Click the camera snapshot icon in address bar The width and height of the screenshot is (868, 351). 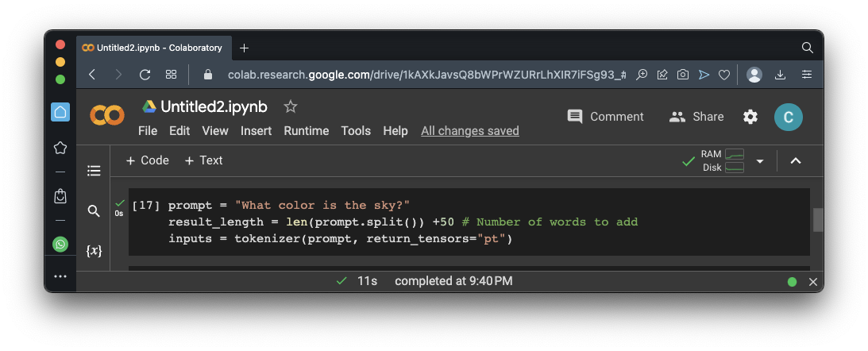[x=683, y=75]
